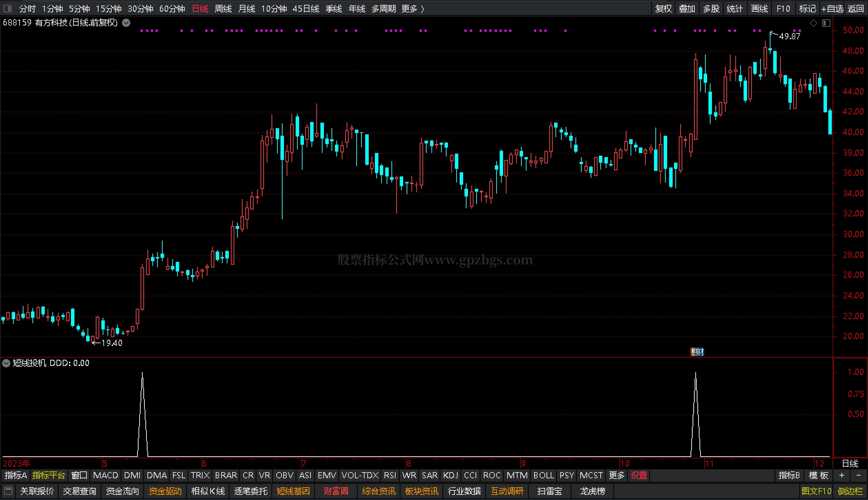Expand the 短线投机 indicator dropdown arrow
868x500 pixels.
coord(6,363)
